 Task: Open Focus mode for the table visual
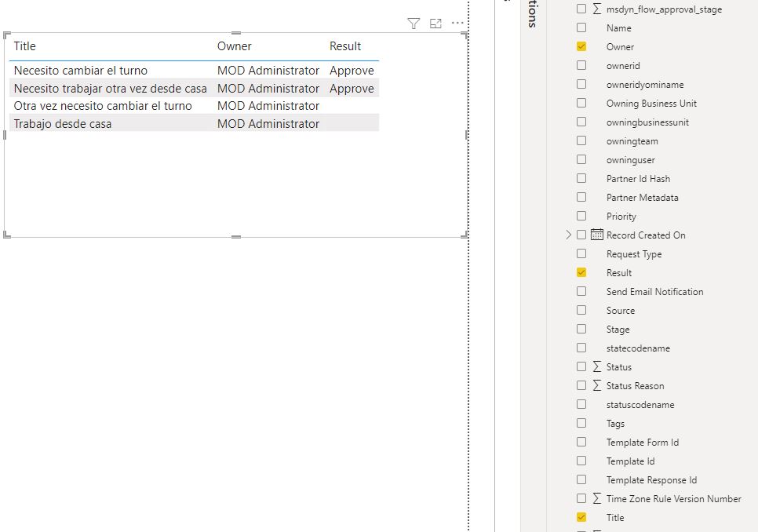[x=435, y=24]
